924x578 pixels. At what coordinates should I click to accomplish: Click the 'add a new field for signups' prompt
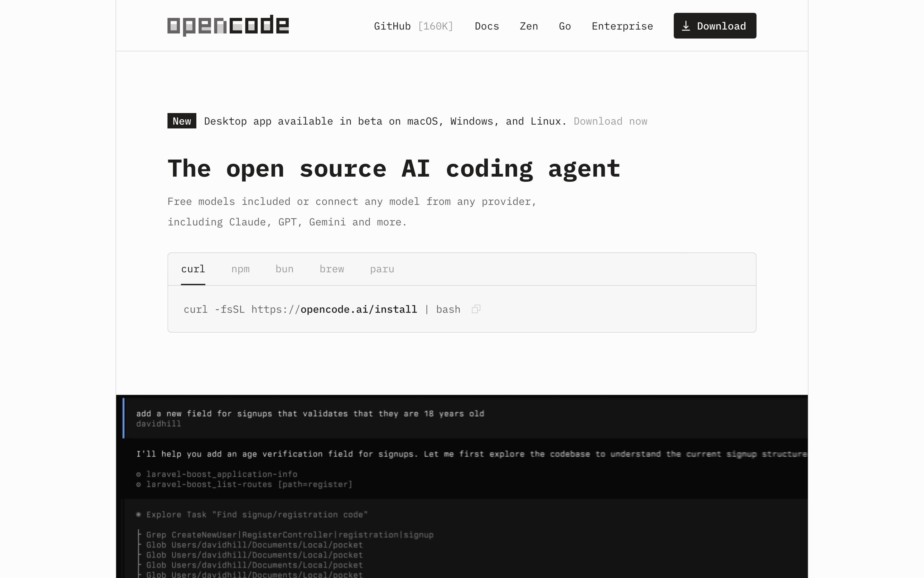pyautogui.click(x=310, y=414)
